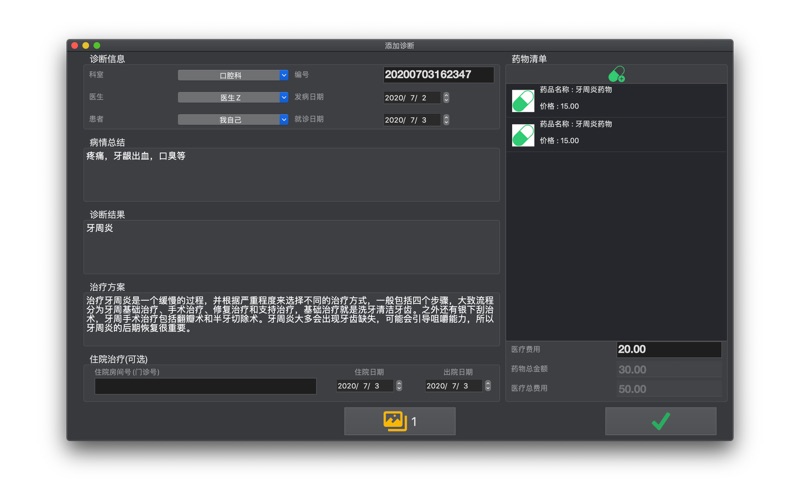
Task: Adjust the 住院日期 stepper arrows
Action: point(399,386)
